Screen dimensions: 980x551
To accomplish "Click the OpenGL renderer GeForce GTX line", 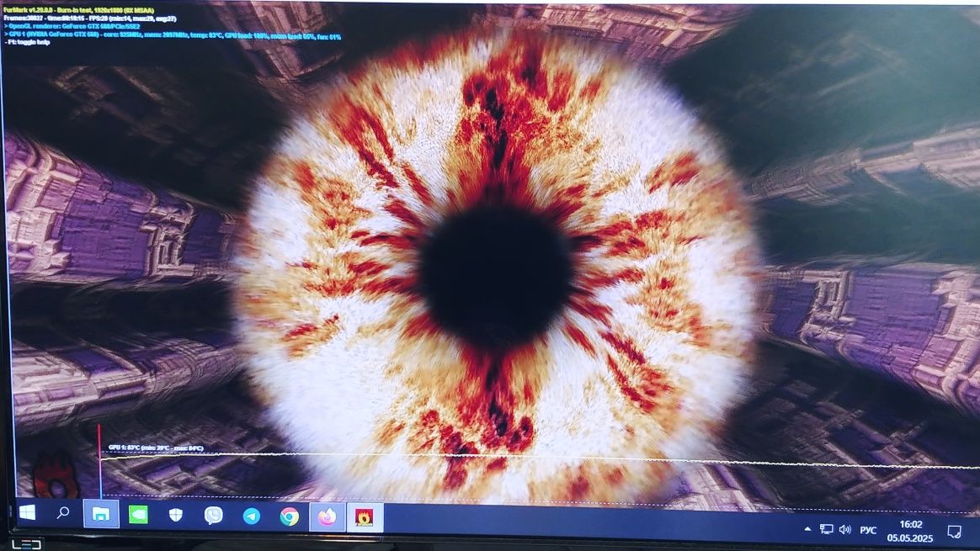I will pyautogui.click(x=72, y=27).
